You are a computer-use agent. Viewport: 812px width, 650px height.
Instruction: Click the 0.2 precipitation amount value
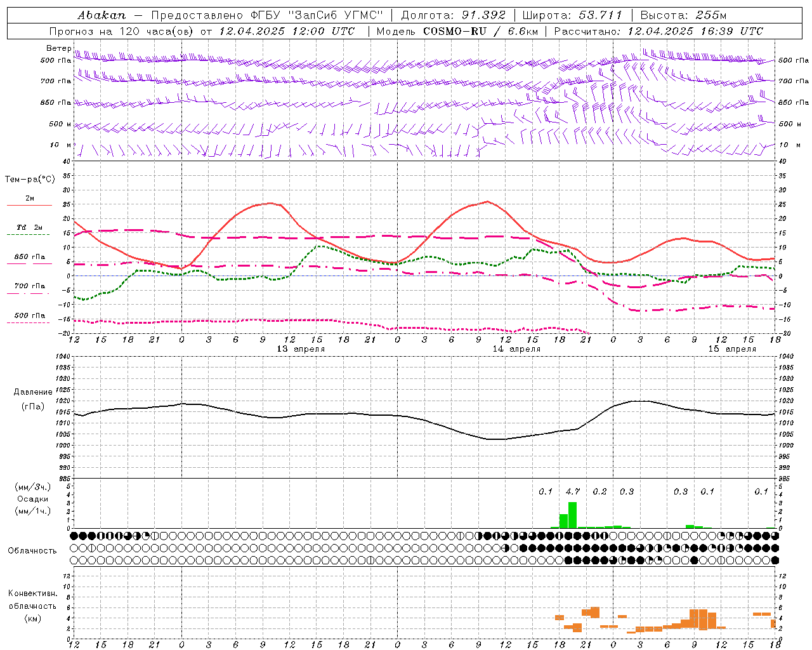point(599,491)
